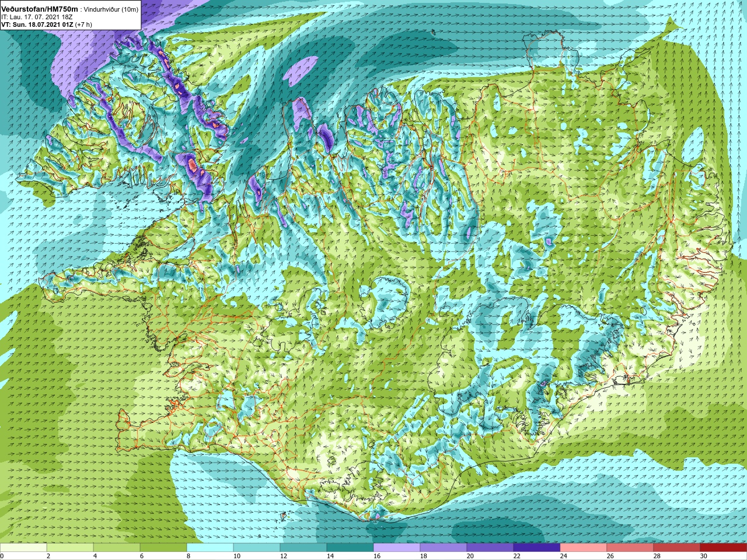Click the legend scale number '20'
The image size is (747, 560).
click(x=470, y=556)
